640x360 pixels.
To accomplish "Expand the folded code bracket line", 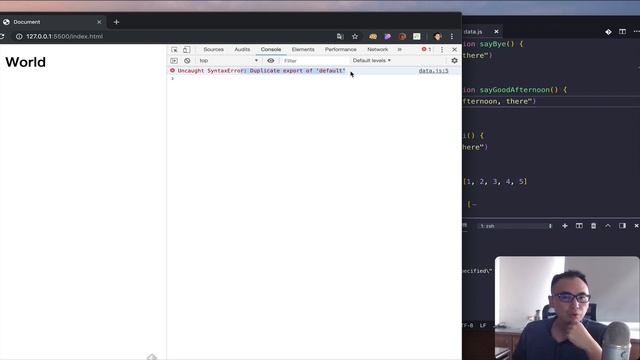I will pos(472,204).
